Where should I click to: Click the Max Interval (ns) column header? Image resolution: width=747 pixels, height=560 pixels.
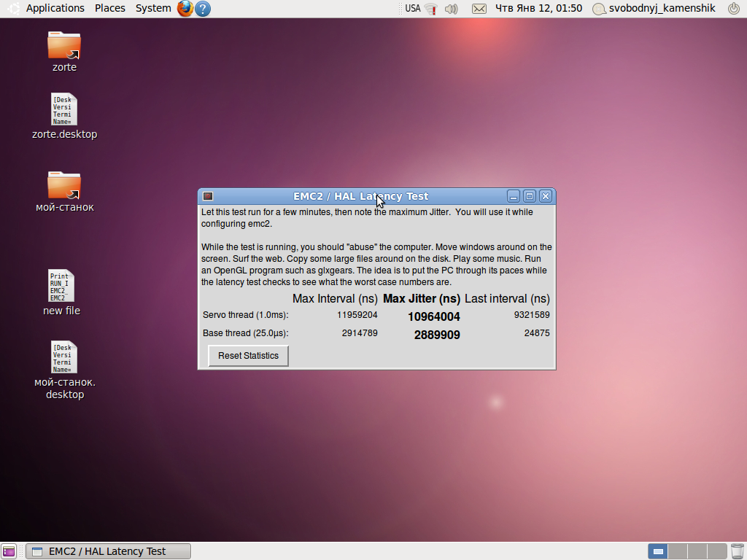[335, 298]
